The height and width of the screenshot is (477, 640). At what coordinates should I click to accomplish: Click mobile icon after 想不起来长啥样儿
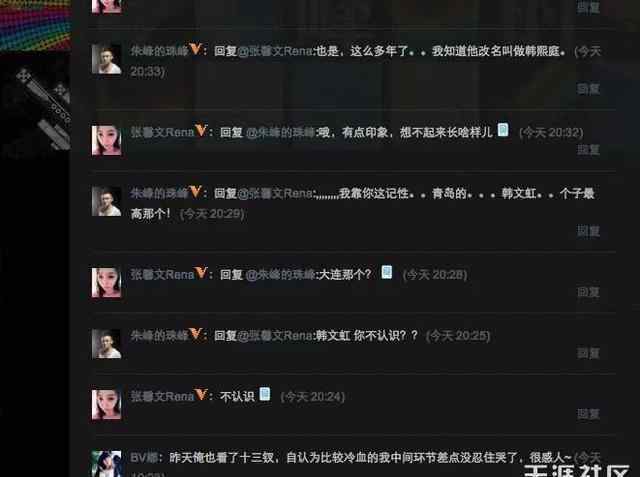tap(503, 130)
